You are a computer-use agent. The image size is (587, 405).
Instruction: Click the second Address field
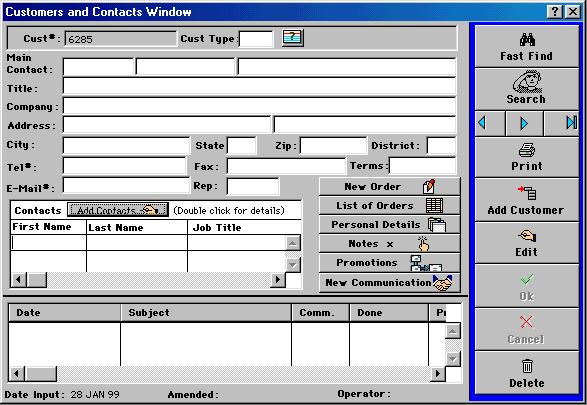coord(365,124)
